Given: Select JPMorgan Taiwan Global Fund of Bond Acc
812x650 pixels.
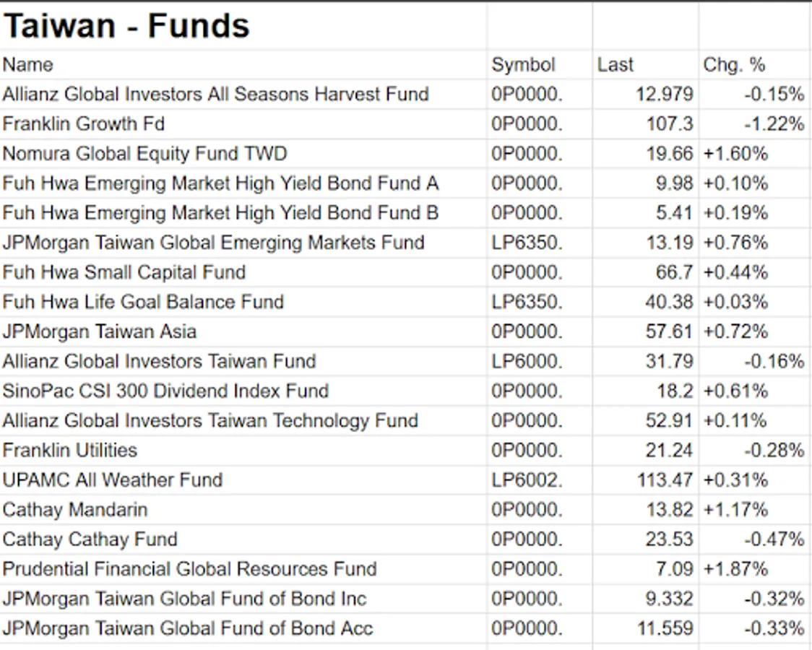Looking at the screenshot, I should (188, 628).
